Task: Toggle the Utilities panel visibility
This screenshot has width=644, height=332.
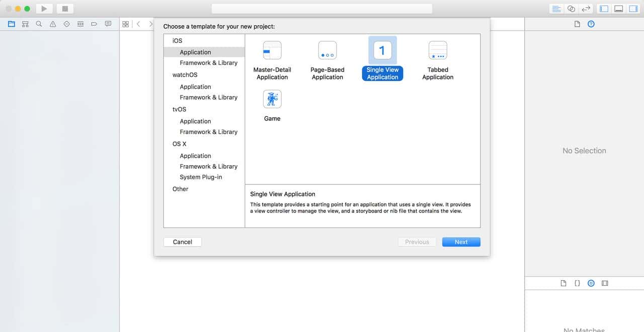Action: tap(632, 9)
